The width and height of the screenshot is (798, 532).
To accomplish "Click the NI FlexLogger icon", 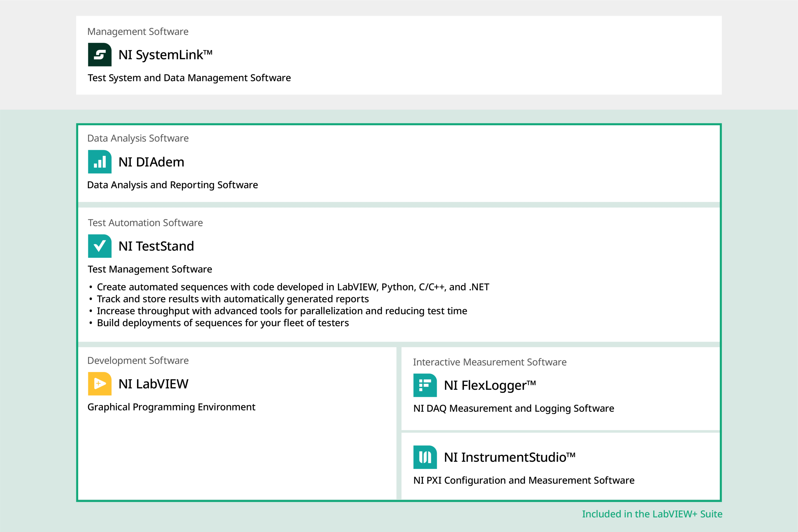I will click(425, 385).
